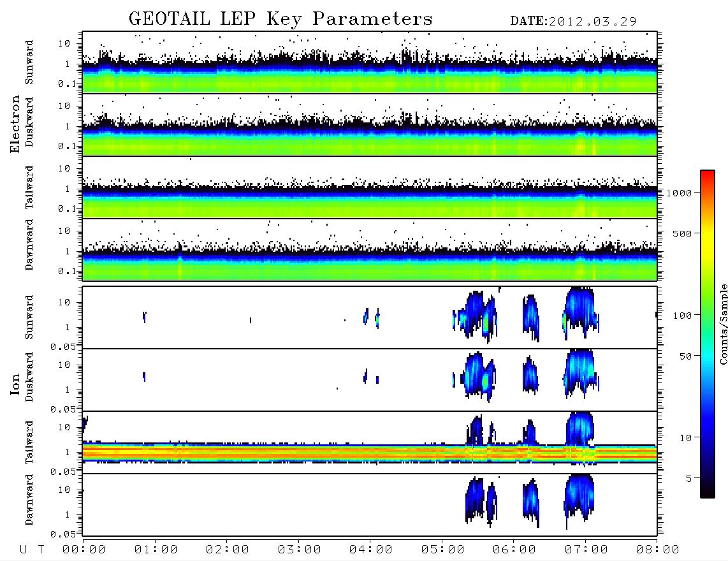Click the black bottom of the colorbar
The width and height of the screenshot is (728, 561).
pyautogui.click(x=708, y=490)
